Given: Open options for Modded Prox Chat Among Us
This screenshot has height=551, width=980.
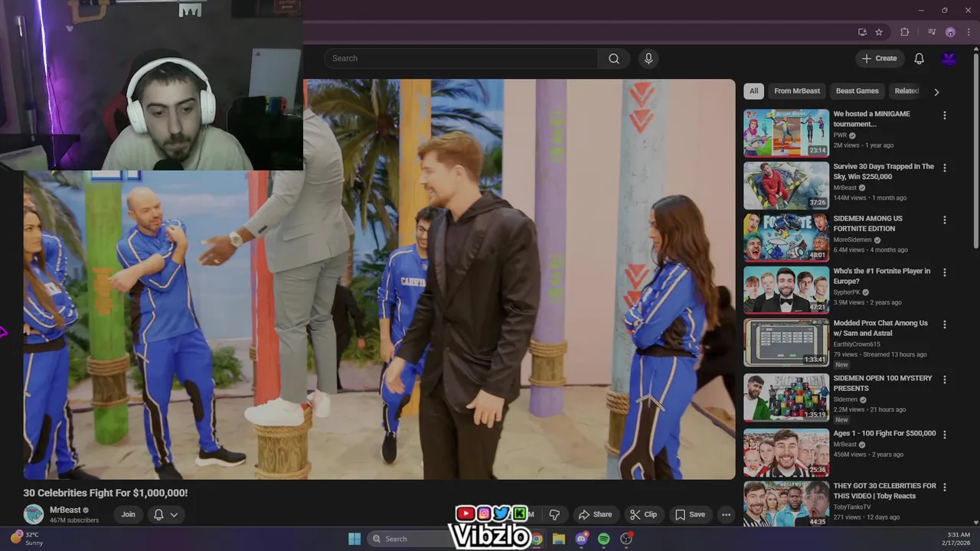Looking at the screenshot, I should tap(944, 324).
